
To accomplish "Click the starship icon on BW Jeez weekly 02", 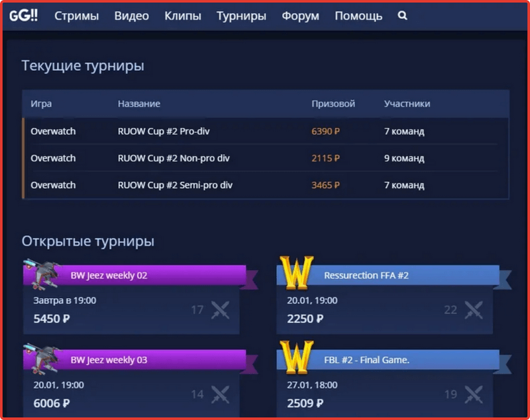I will point(42,274).
